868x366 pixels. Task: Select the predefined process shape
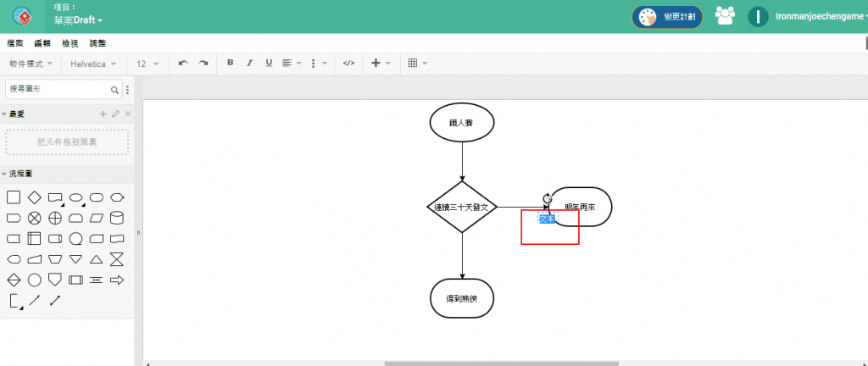pyautogui.click(x=75, y=280)
